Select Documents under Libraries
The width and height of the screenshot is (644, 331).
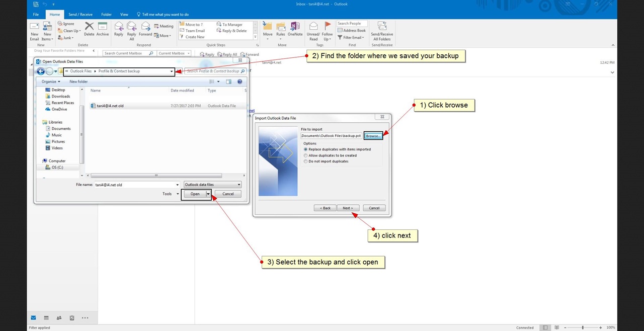point(61,128)
